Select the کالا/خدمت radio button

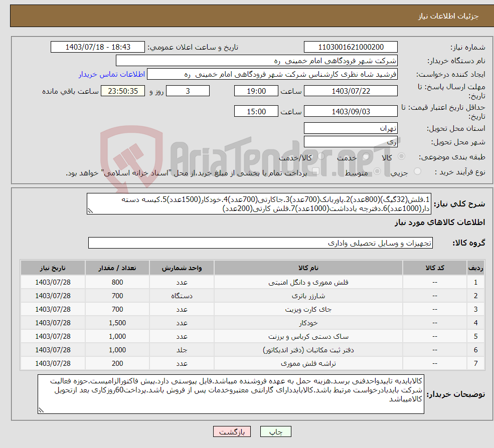tap(321, 156)
